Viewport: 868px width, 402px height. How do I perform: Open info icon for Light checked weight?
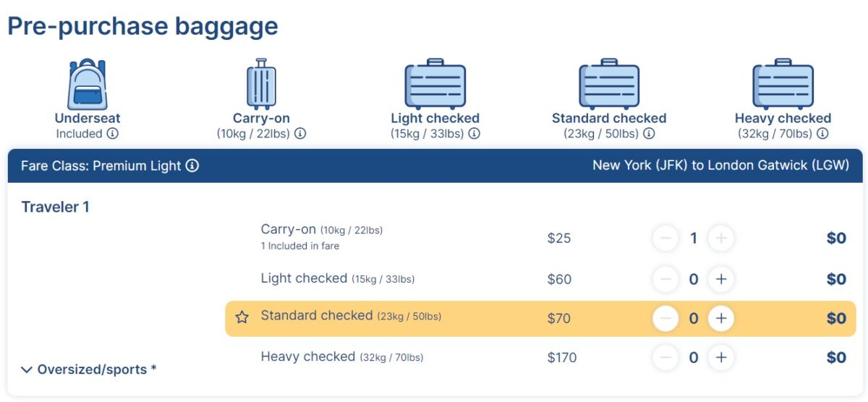475,134
